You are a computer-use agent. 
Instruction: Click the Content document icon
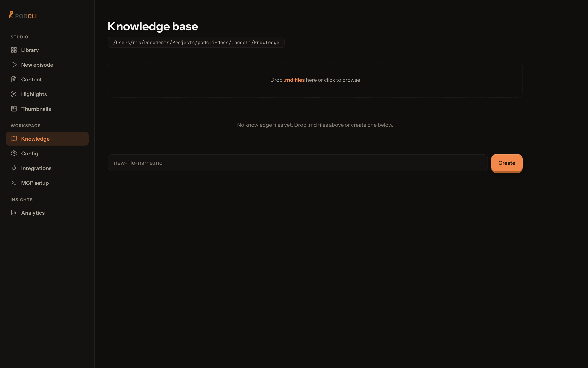[x=14, y=79]
